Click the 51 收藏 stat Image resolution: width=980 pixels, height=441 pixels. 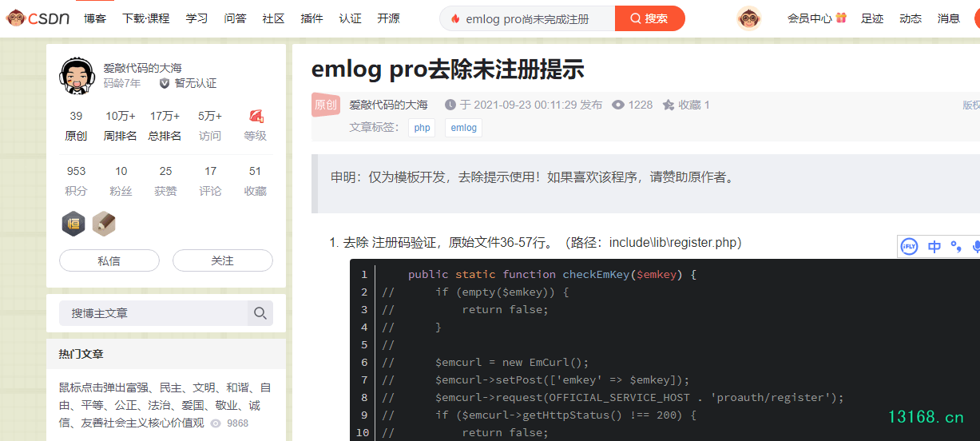[x=256, y=181]
